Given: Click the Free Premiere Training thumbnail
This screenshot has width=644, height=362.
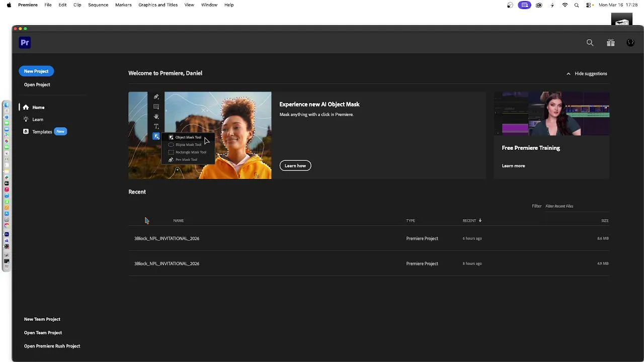Looking at the screenshot, I should click(552, 114).
